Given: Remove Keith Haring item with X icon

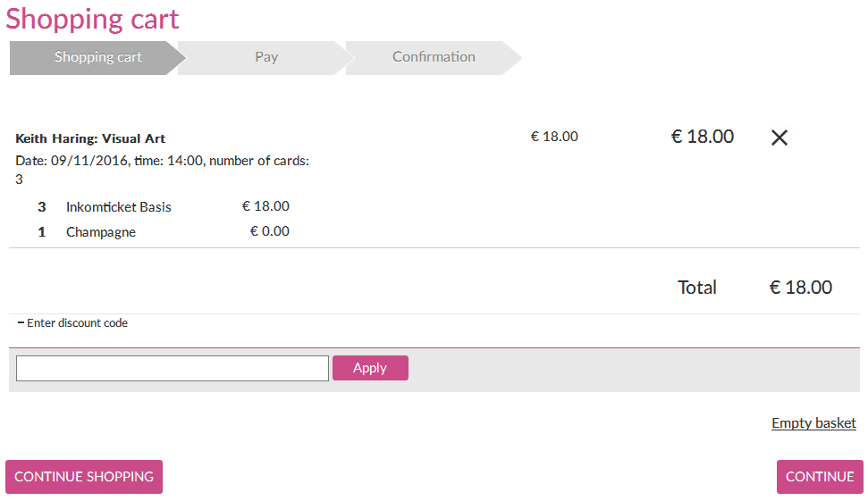Looking at the screenshot, I should point(780,138).
